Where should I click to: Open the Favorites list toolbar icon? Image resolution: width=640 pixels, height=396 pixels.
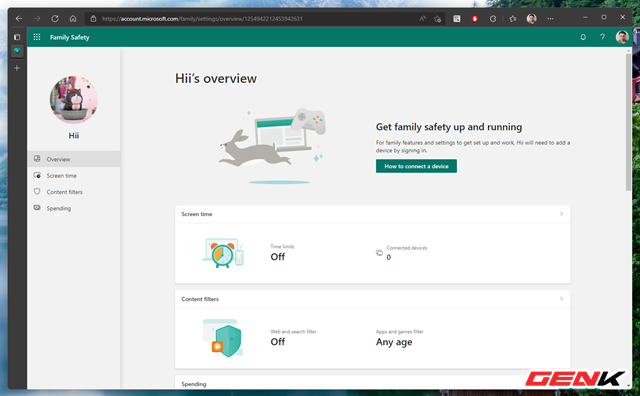(x=513, y=19)
